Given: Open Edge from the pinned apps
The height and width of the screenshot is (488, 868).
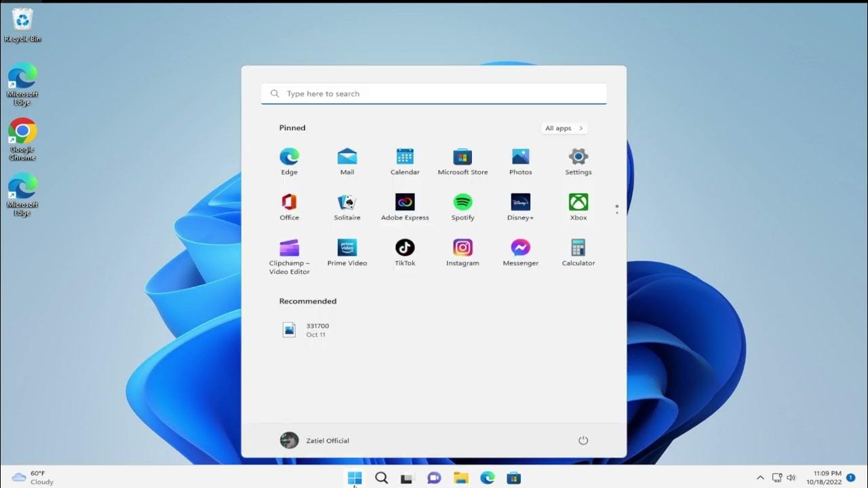Looking at the screenshot, I should 290,162.
